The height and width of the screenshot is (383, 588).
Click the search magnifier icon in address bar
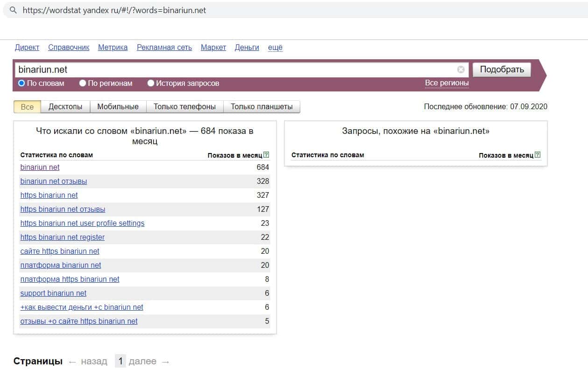13,10
